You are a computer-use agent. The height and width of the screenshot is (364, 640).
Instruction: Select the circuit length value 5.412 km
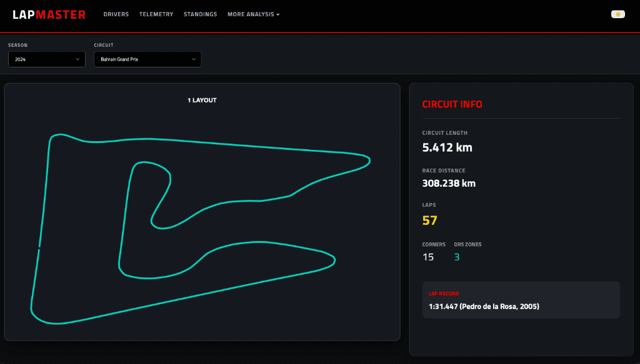(x=446, y=147)
